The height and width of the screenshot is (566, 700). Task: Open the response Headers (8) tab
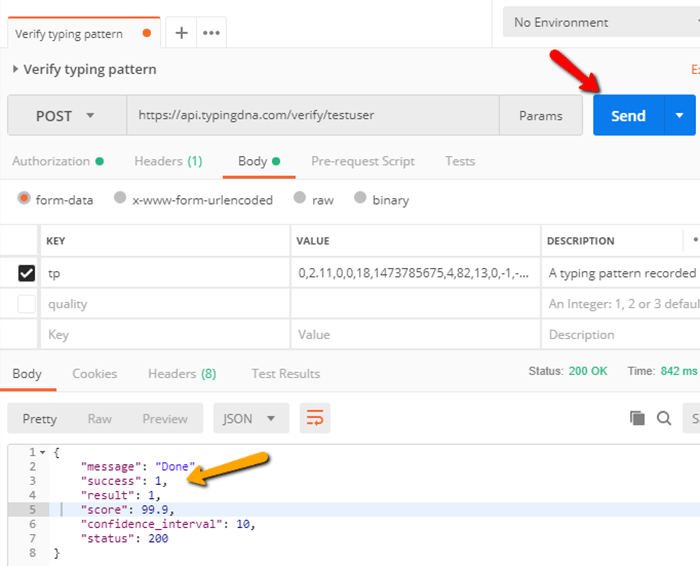click(x=182, y=374)
